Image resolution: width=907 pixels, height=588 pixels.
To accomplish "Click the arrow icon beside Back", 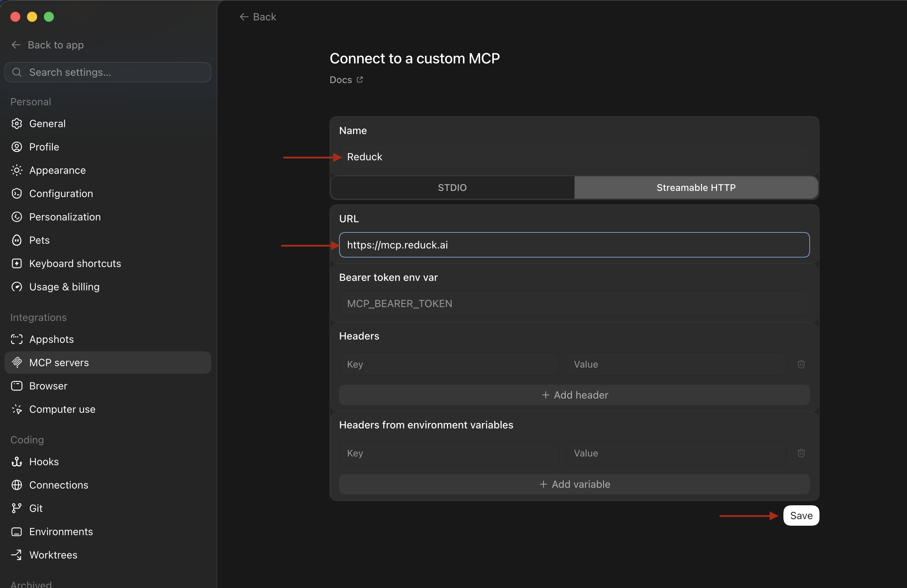I will (244, 17).
